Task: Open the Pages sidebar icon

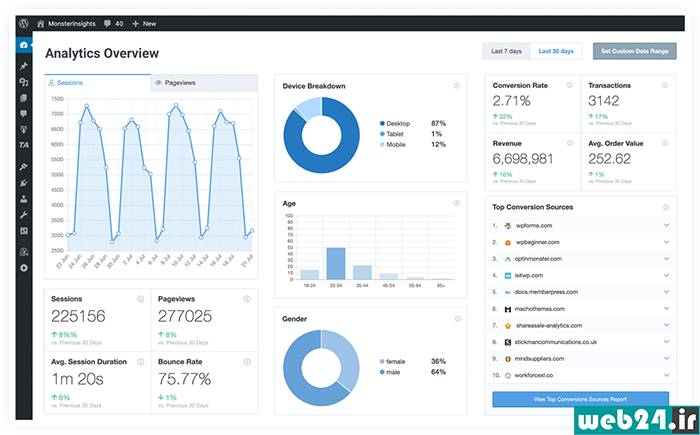Action: 24,98
